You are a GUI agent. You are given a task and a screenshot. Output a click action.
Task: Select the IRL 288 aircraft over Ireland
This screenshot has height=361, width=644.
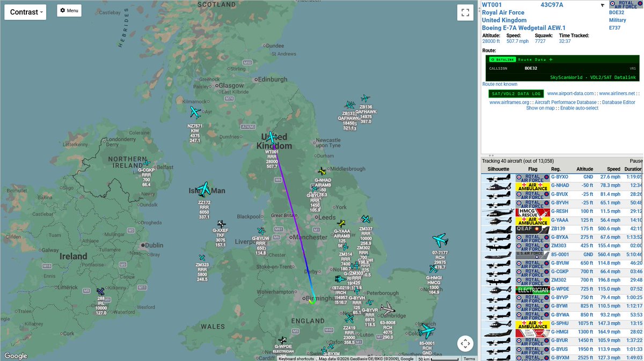coord(100,291)
